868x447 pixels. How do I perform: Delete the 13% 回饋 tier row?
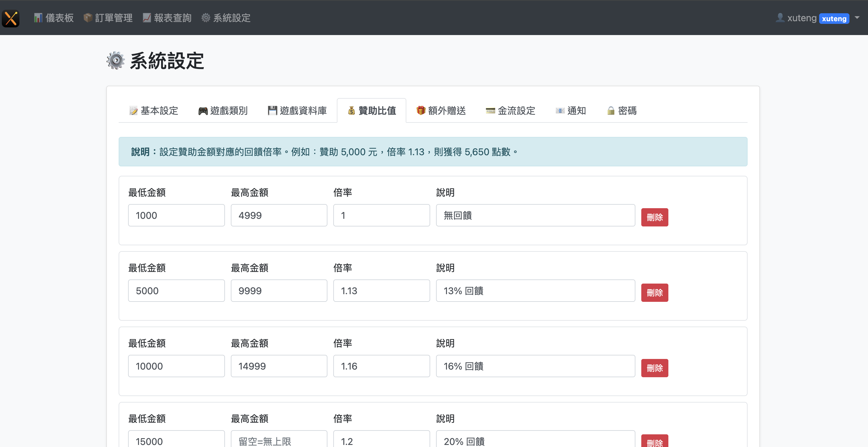tap(654, 293)
